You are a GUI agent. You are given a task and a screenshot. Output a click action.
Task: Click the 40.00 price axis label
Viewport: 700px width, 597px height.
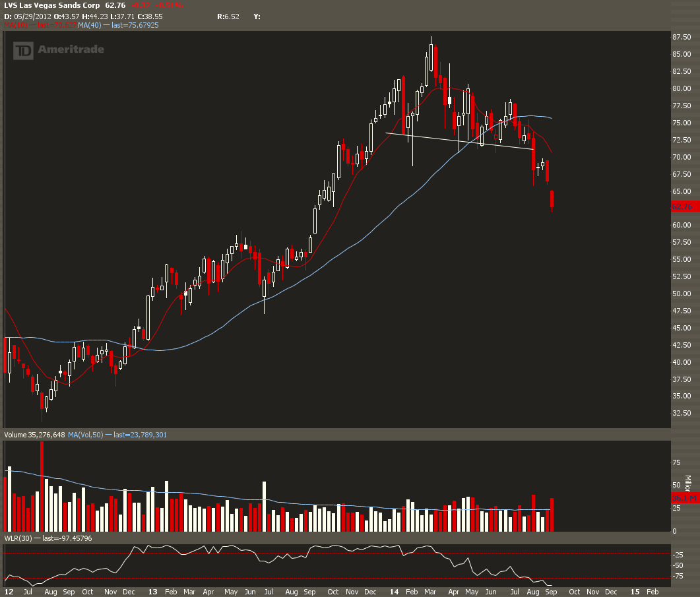[682, 362]
